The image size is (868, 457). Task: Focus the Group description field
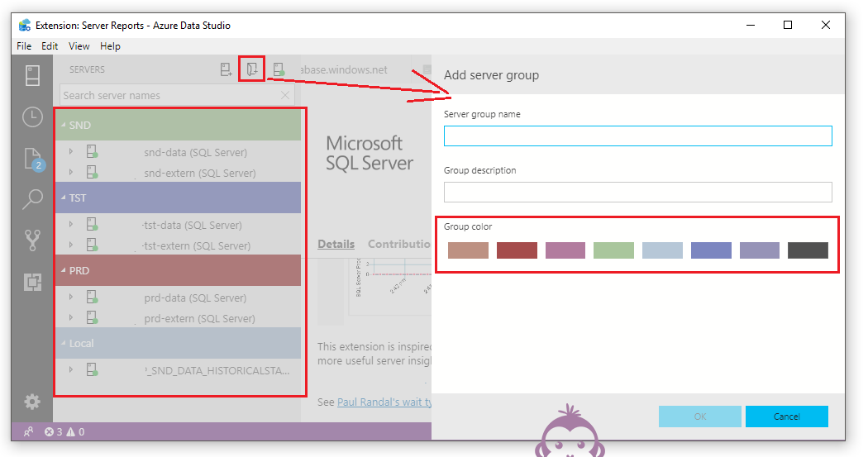click(x=637, y=192)
